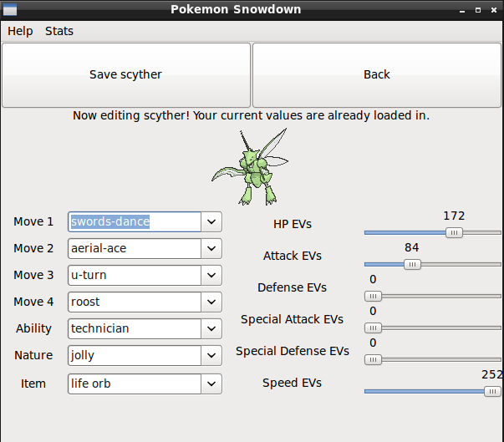Click the u-turn move field
This screenshot has width=504, height=442.
click(135, 275)
